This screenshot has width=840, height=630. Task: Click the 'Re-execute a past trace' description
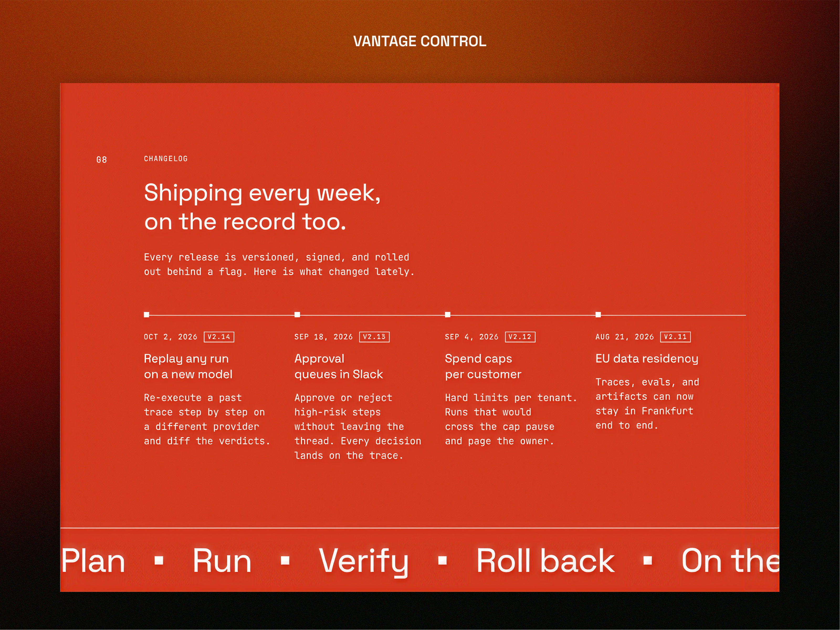point(207,419)
